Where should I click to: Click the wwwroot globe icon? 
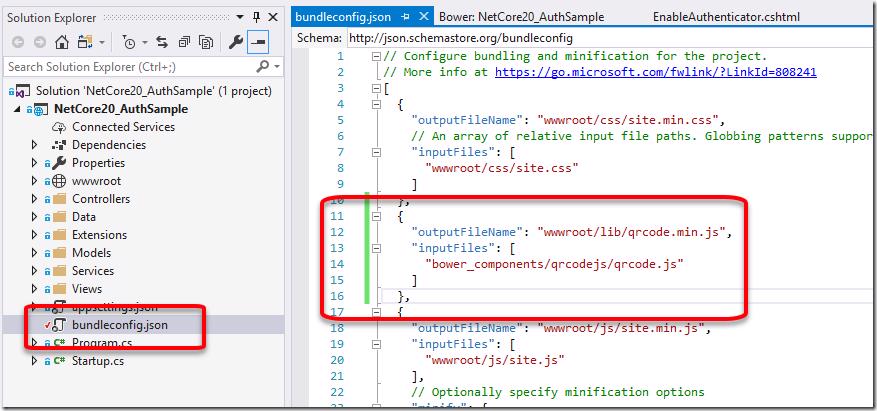(59, 181)
